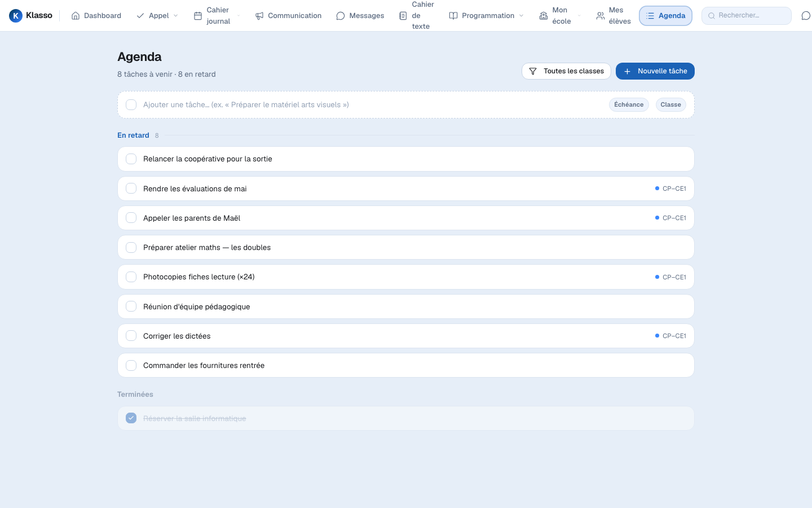The image size is (812, 508).
Task: Expand the Programmation menu chevron
Action: (522, 16)
